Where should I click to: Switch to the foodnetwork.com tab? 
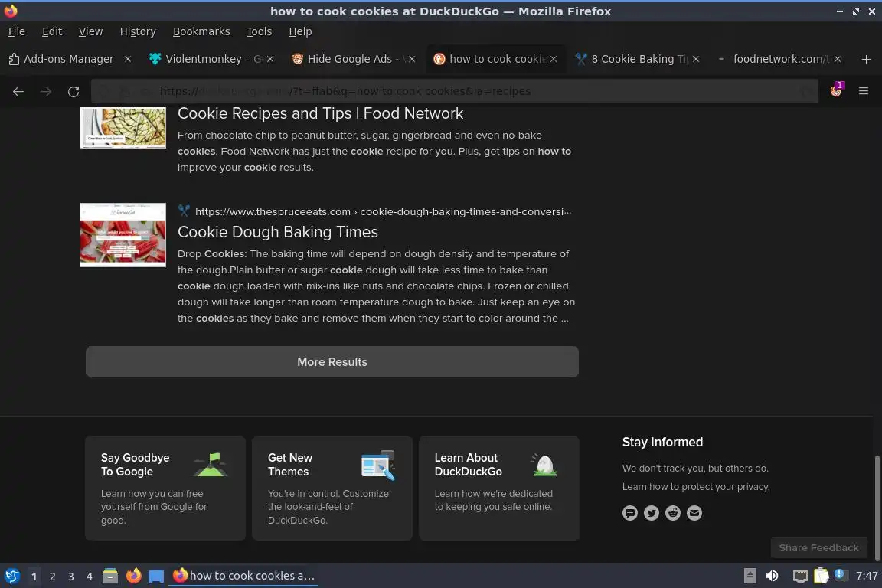coord(779,59)
